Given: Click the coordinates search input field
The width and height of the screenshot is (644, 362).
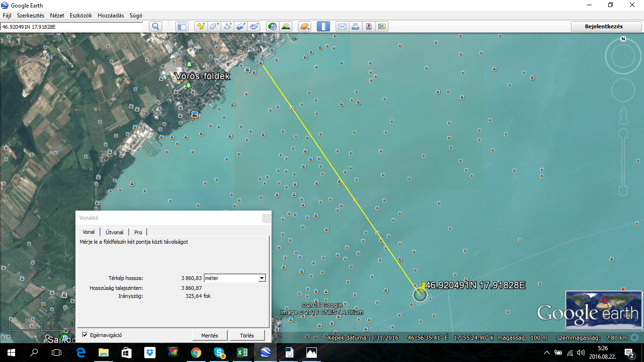Looking at the screenshot, I should click(72, 26).
